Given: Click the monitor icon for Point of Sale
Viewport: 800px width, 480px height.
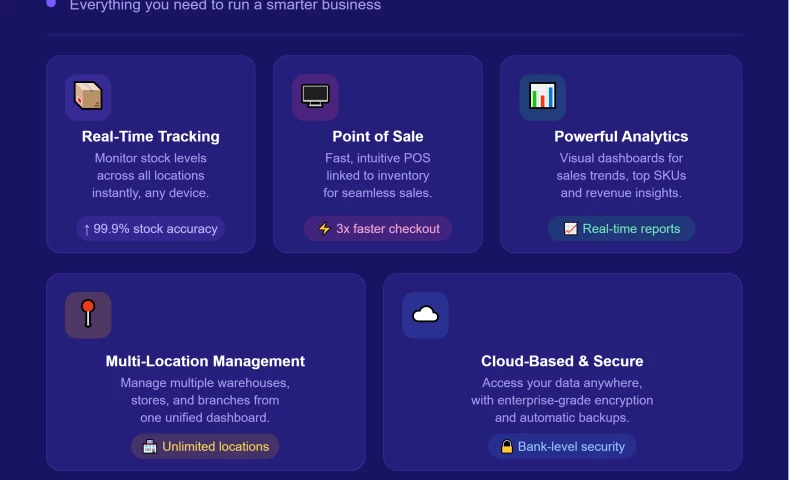Looking at the screenshot, I should coord(315,97).
